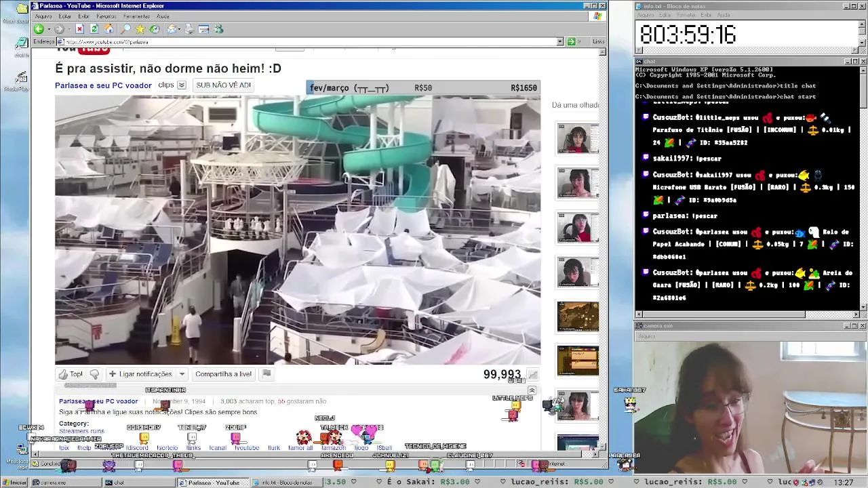This screenshot has height=488, width=868.
Task: Open IE Exibir menu
Action: click(83, 16)
